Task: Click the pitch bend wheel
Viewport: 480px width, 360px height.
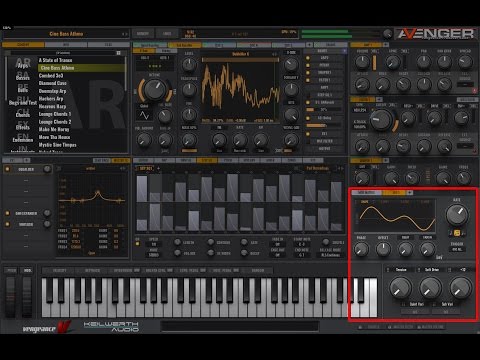Action: (x=11, y=297)
